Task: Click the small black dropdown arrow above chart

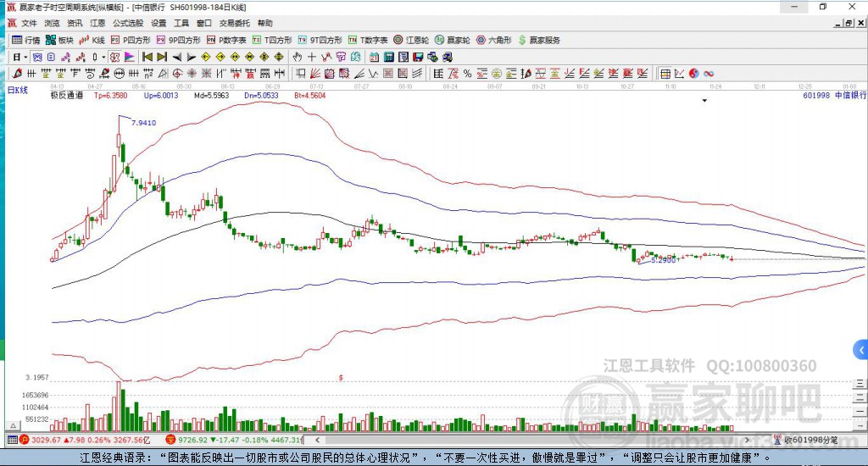Action: [704, 101]
